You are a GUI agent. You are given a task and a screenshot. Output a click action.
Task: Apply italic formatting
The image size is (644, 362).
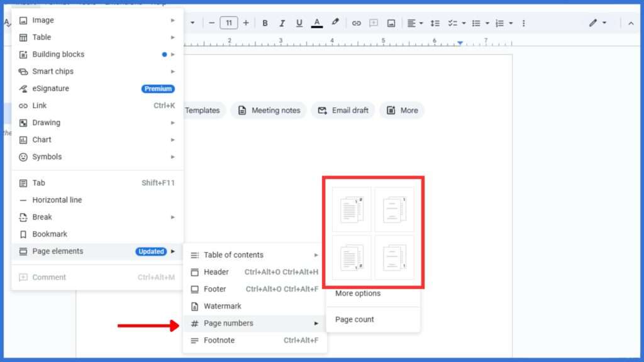pyautogui.click(x=282, y=23)
